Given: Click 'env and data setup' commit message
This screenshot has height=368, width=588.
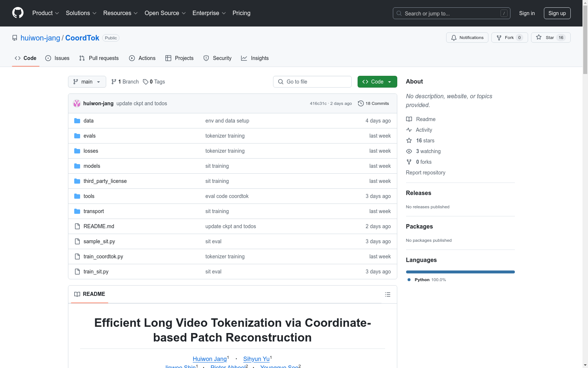Looking at the screenshot, I should [x=227, y=121].
